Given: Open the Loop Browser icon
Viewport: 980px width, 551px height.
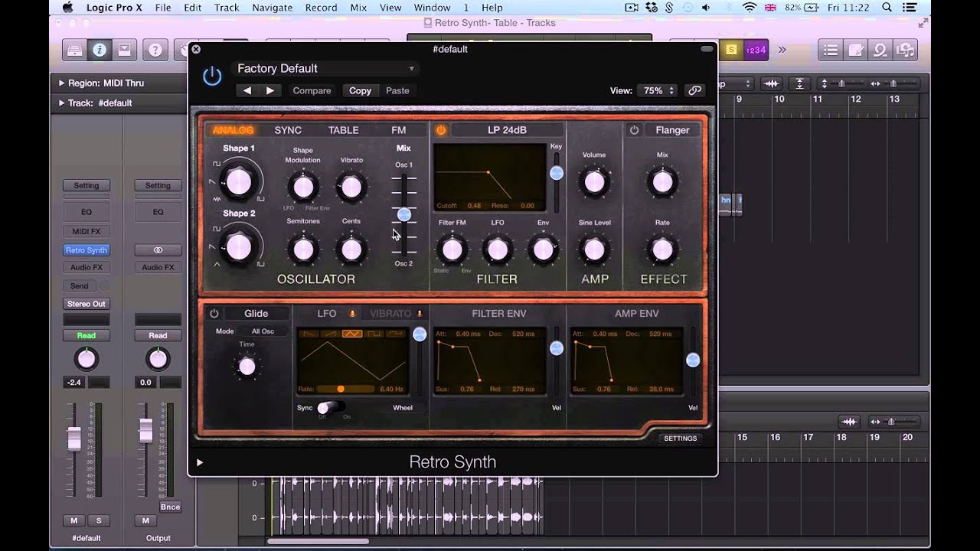Looking at the screenshot, I should [x=880, y=51].
